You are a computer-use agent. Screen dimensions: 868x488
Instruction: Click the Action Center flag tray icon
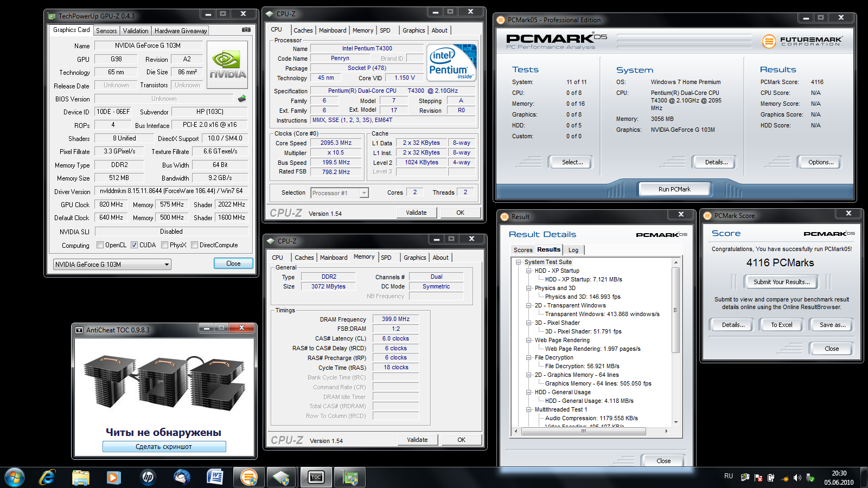[x=758, y=478]
